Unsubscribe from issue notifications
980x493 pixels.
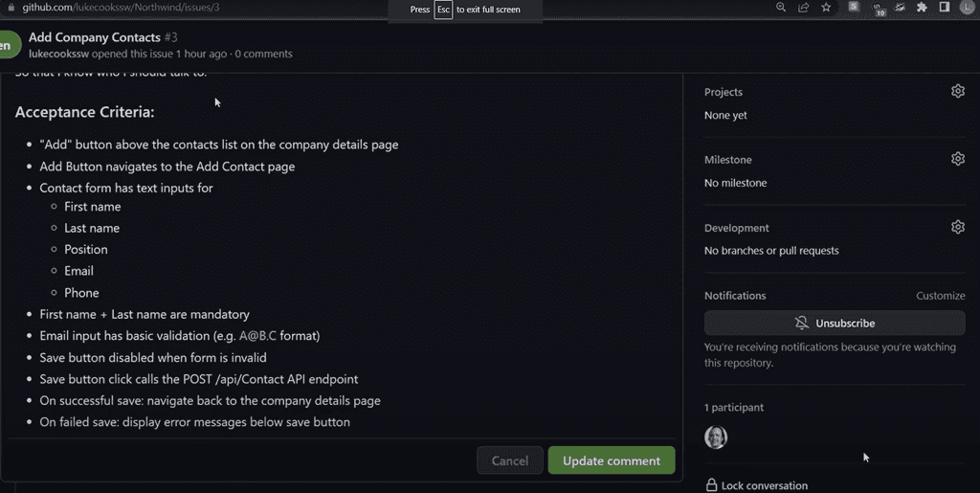835,323
